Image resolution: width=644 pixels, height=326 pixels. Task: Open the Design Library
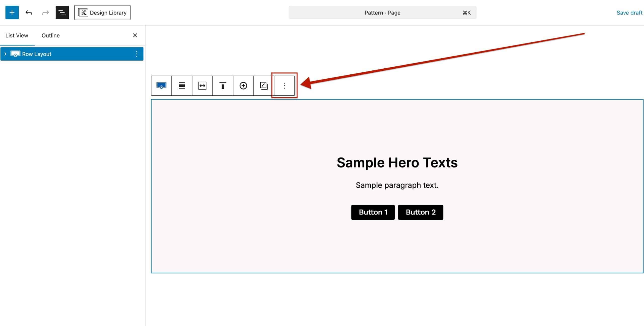pos(102,13)
